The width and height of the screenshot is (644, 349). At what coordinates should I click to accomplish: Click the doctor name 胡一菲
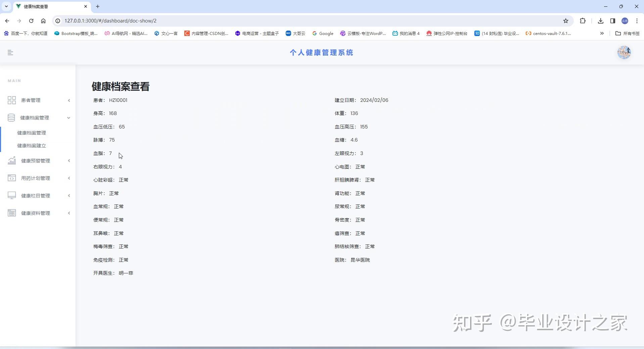(x=126, y=273)
